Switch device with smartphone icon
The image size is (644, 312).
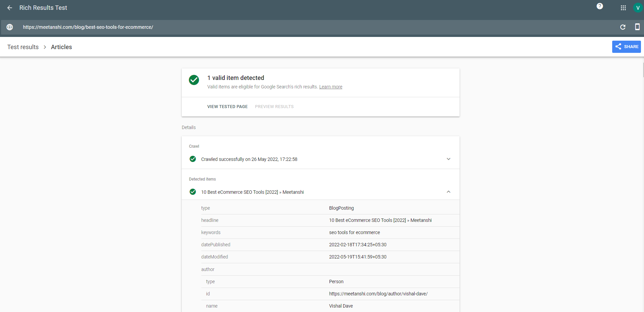pos(637,27)
